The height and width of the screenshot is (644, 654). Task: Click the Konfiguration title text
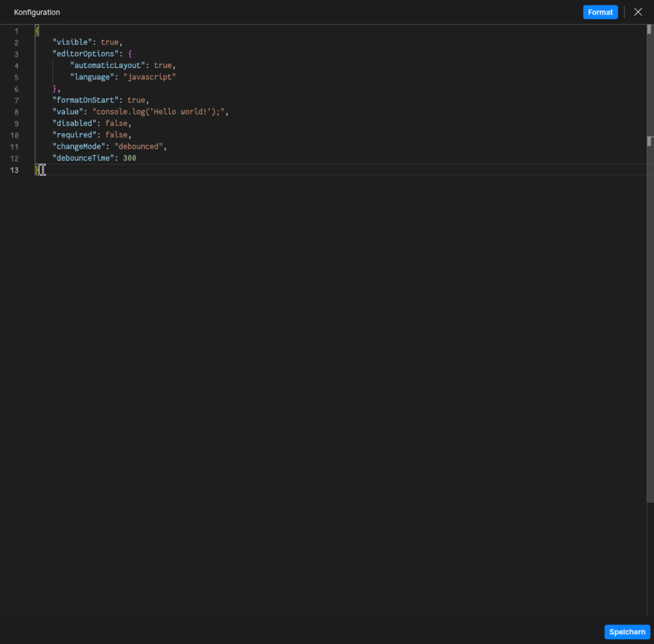(x=37, y=12)
